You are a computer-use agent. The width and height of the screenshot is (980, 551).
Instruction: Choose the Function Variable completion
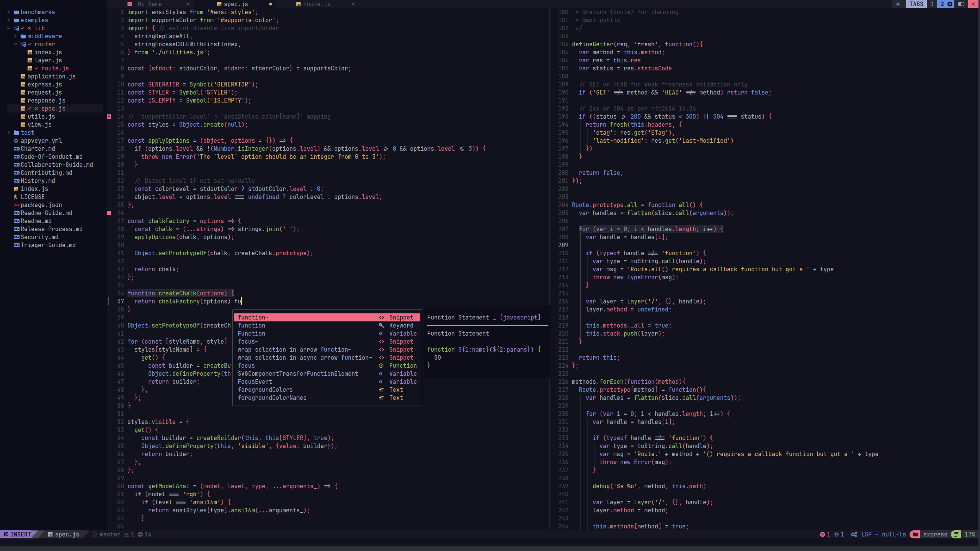(327, 334)
